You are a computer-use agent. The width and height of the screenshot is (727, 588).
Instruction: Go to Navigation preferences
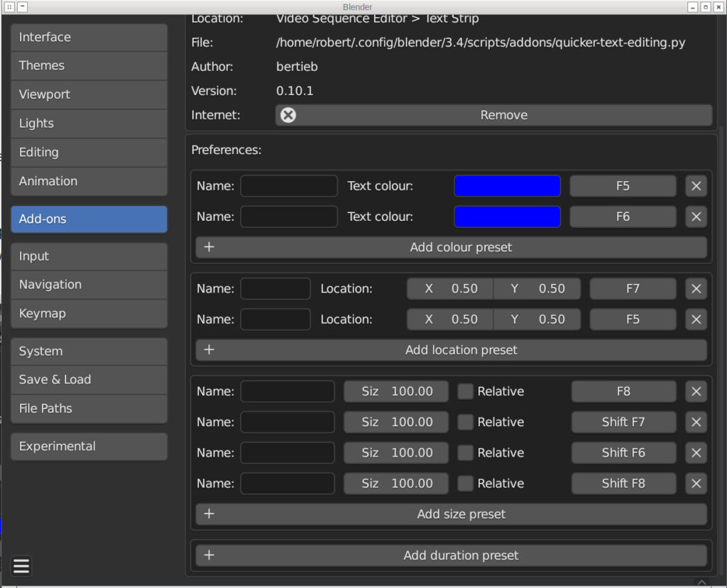[89, 285]
